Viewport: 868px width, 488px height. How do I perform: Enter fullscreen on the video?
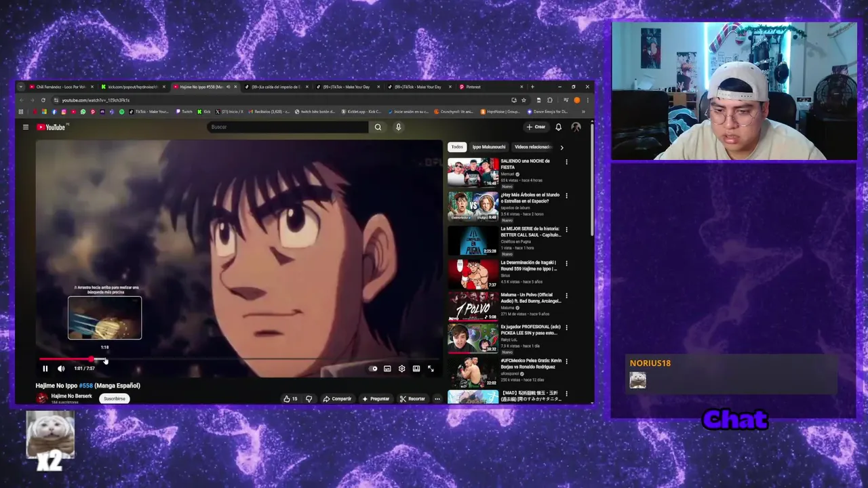431,369
